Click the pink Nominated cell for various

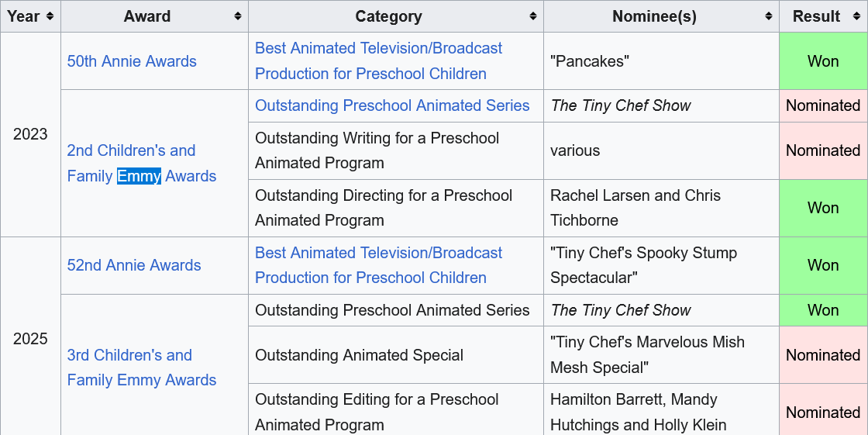click(x=823, y=150)
